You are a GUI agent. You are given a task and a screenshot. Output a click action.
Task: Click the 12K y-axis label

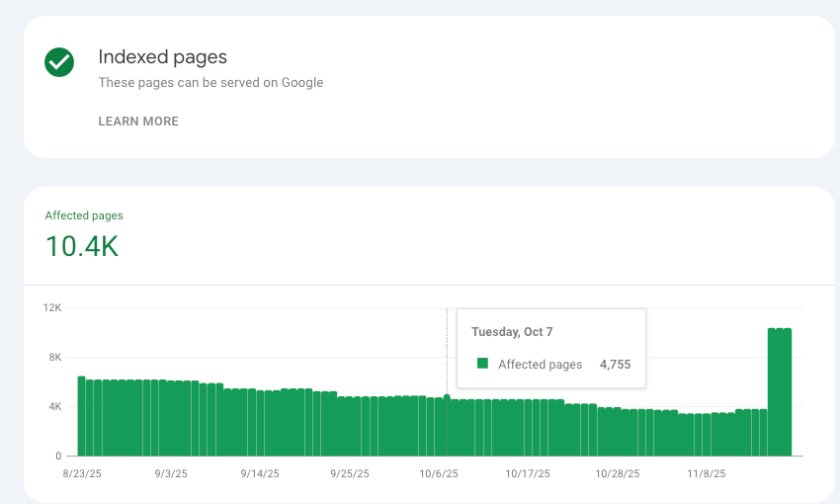52,308
